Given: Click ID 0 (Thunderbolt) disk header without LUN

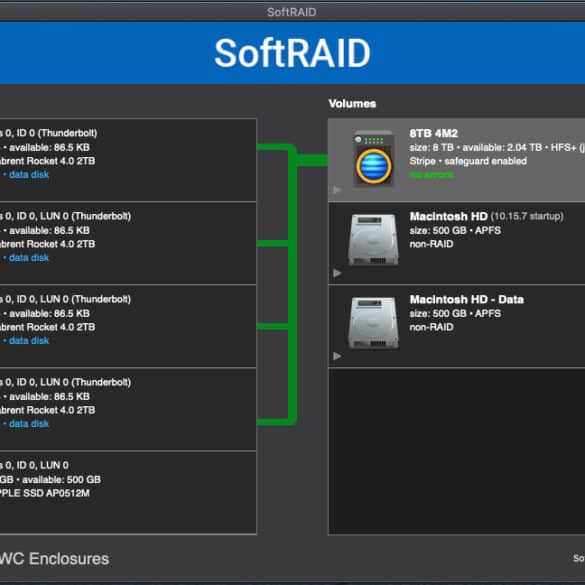Looking at the screenshot, I should pos(49,133).
